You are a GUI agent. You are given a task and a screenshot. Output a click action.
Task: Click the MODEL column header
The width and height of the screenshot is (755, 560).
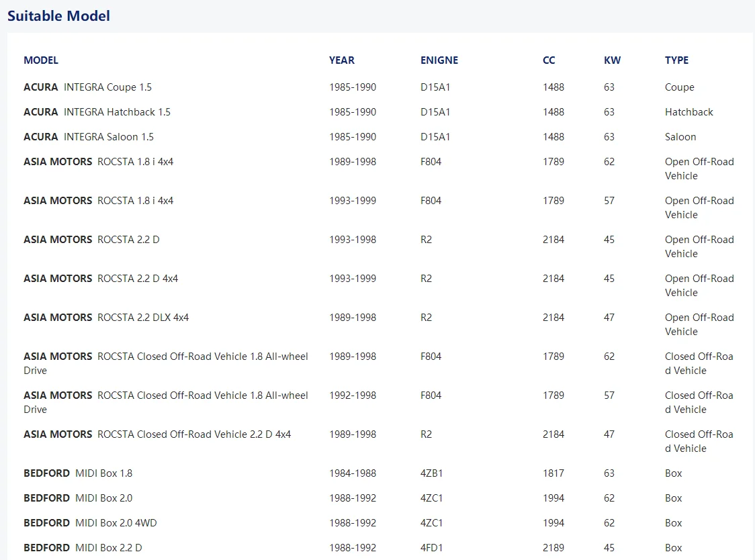pos(41,60)
